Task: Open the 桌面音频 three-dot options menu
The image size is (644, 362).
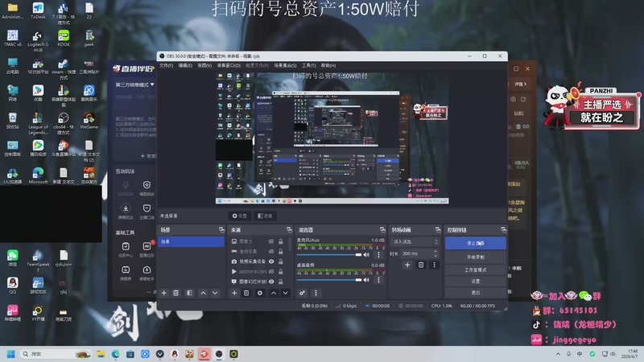Action: 378,280
